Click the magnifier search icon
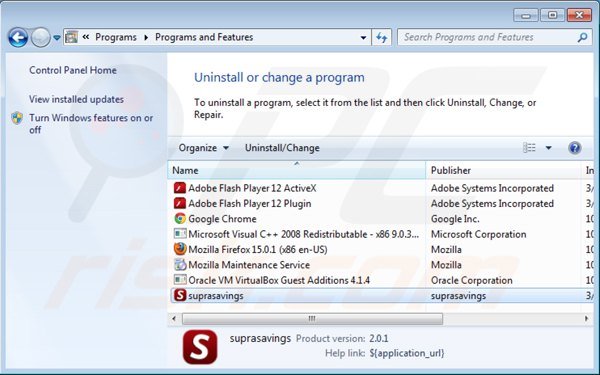 [x=582, y=37]
